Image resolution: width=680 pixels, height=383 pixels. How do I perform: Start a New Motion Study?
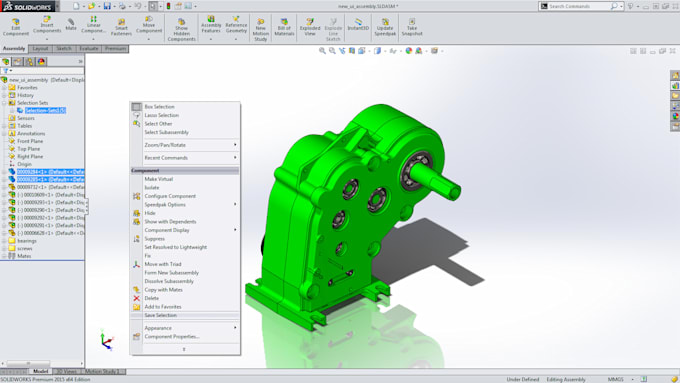pos(260,29)
